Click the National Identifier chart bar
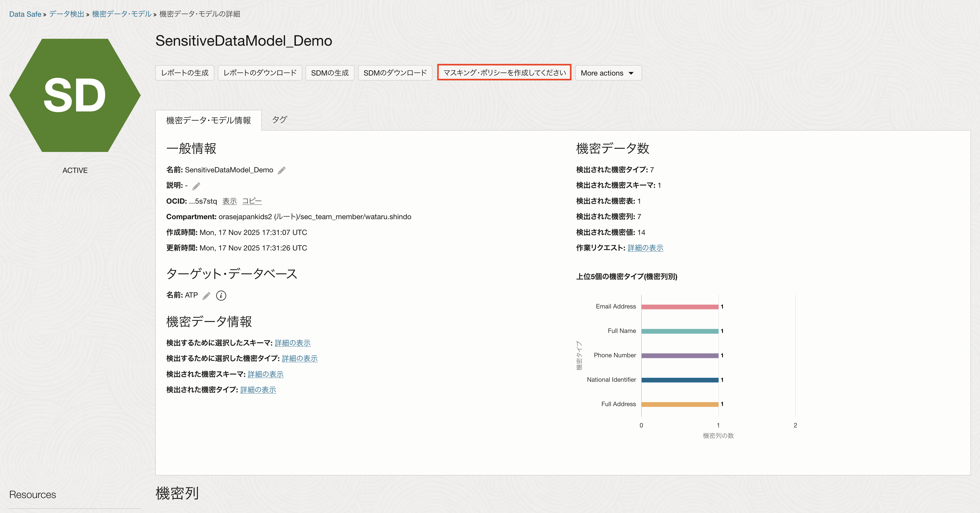The height and width of the screenshot is (513, 980). pyautogui.click(x=680, y=380)
